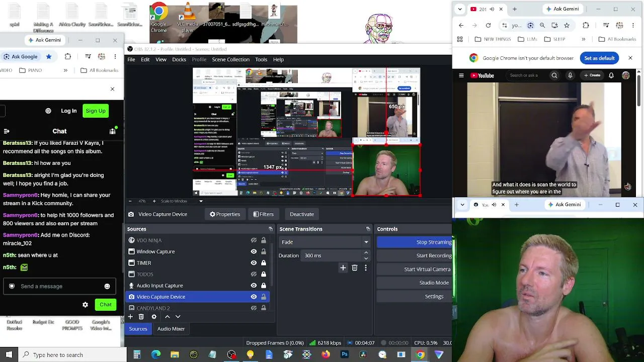Add a new source in OBS
The width and height of the screenshot is (644, 362).
pyautogui.click(x=130, y=317)
